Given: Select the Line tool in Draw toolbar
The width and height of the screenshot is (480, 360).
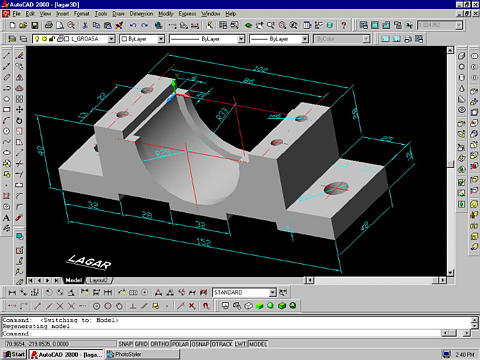Looking at the screenshot, I should click(x=6, y=56).
